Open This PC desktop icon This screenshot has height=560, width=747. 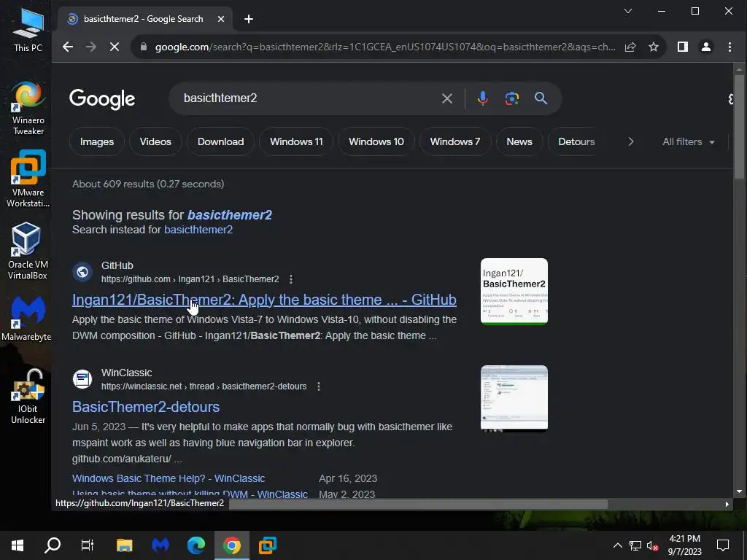coord(28,29)
